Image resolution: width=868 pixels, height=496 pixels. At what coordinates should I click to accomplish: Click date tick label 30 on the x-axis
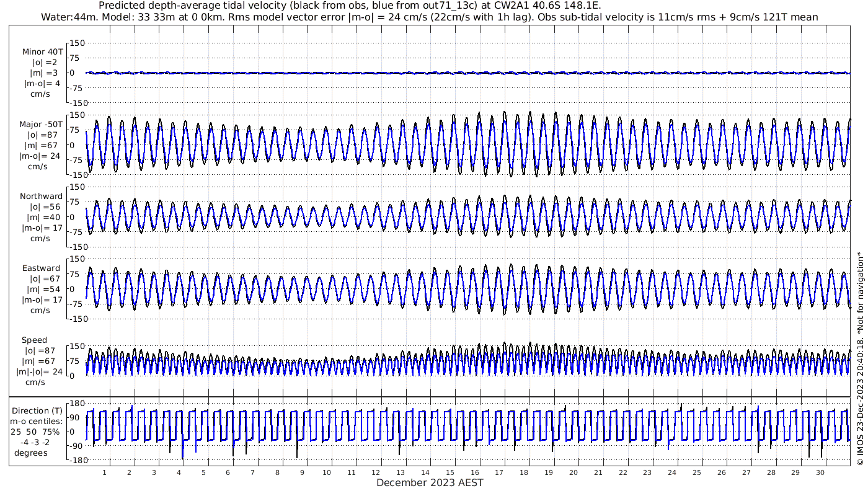(x=820, y=472)
